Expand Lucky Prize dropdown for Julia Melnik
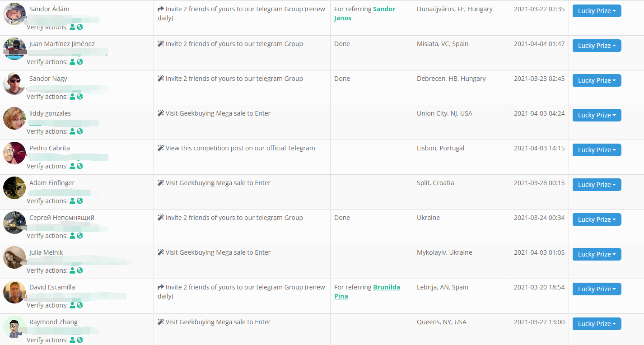644x345 pixels. tap(597, 254)
